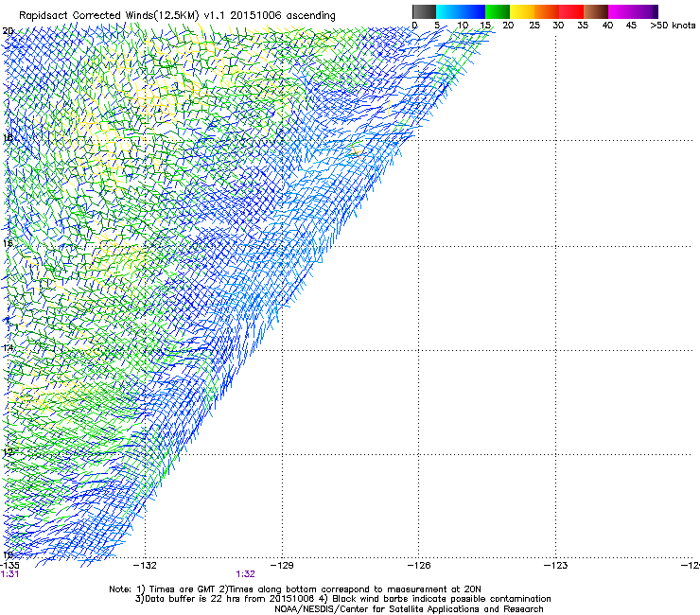Click the -132 longitude axis label
Screen dimensions: 700x615
pos(145,566)
